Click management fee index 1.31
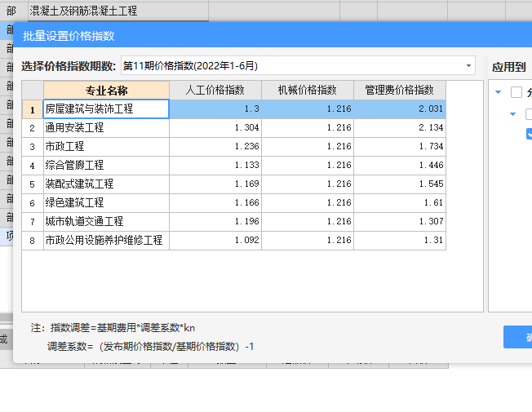This screenshot has width=532, height=412. 400,241
